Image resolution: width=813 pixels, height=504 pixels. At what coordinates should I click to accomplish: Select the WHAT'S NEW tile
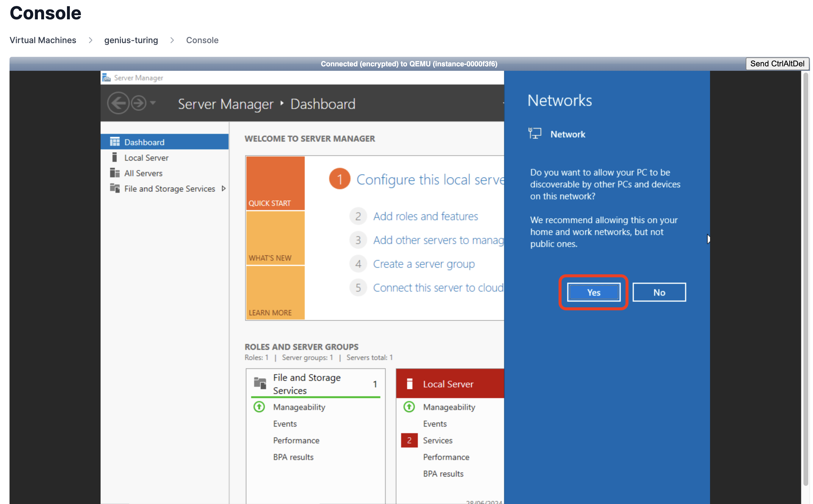(275, 238)
